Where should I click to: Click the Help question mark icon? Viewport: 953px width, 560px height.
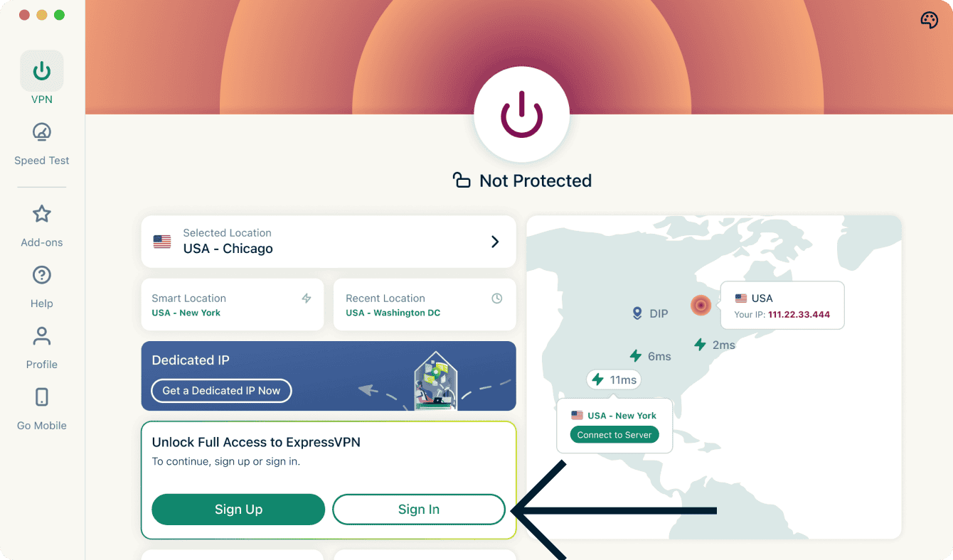tap(41, 276)
